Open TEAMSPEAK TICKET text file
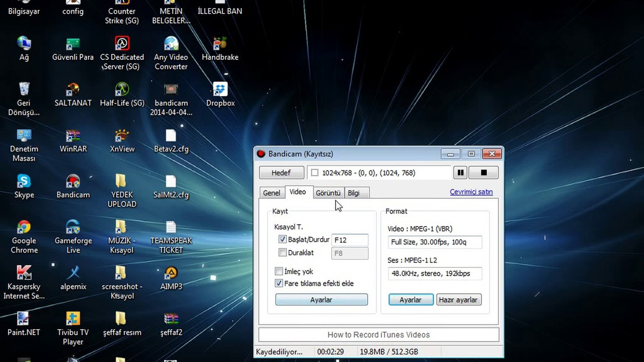The width and height of the screenshot is (644, 362). coord(171,237)
